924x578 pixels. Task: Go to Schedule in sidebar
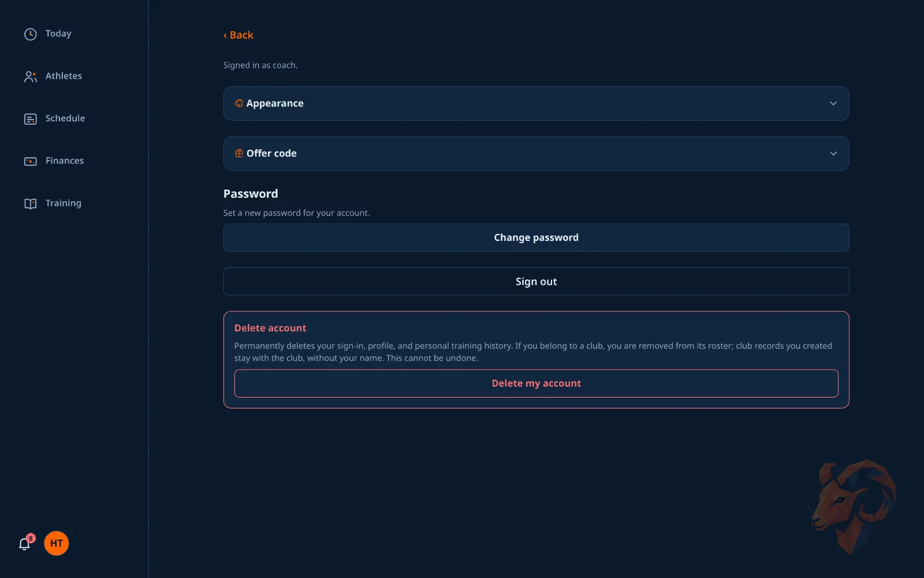click(65, 118)
